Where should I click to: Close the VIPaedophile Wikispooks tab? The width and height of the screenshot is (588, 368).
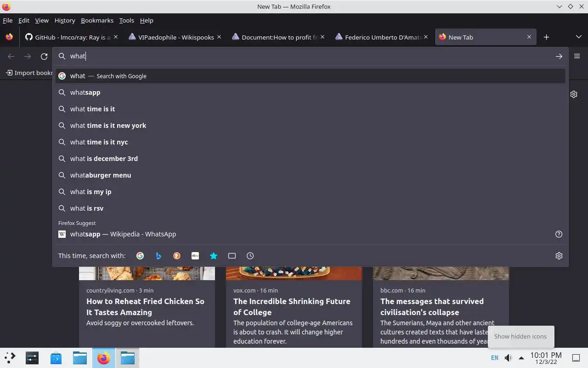pyautogui.click(x=219, y=37)
